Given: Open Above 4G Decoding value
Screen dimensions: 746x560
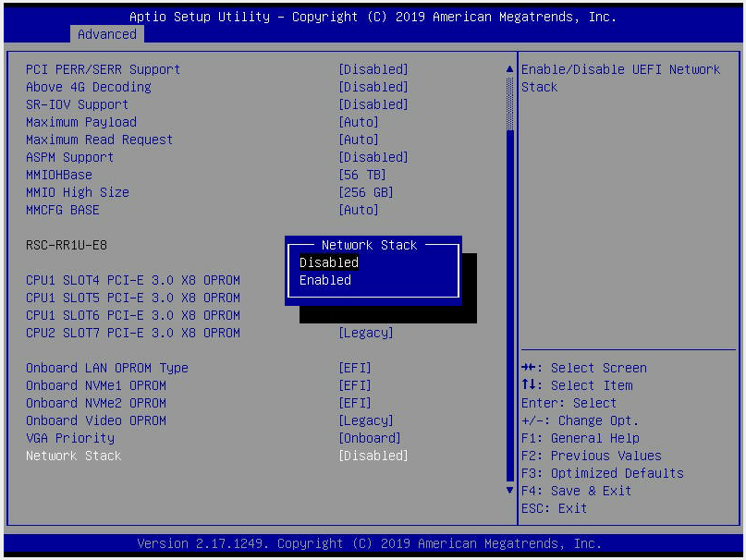Looking at the screenshot, I should [x=373, y=87].
